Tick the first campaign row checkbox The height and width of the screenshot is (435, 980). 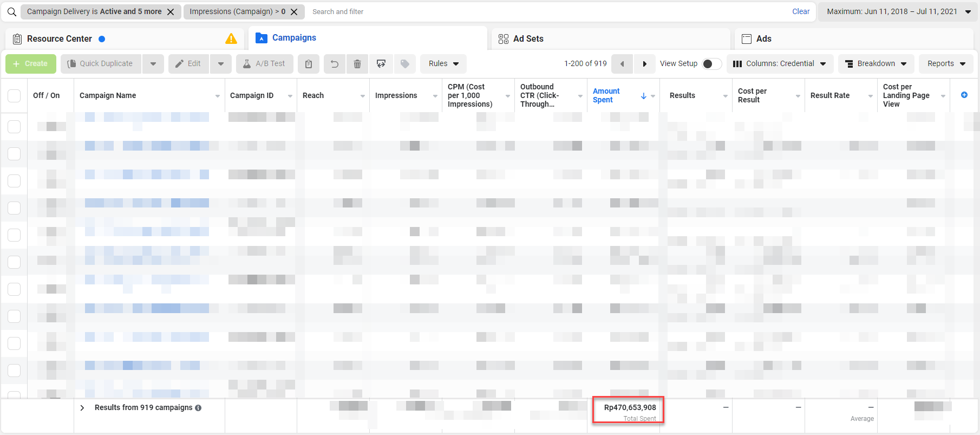14,127
